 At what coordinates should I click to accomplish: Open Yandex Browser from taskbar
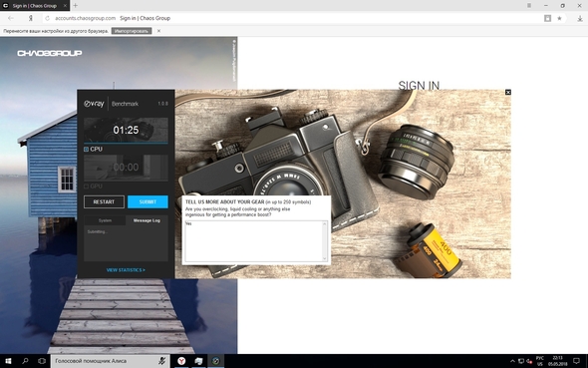click(x=181, y=361)
